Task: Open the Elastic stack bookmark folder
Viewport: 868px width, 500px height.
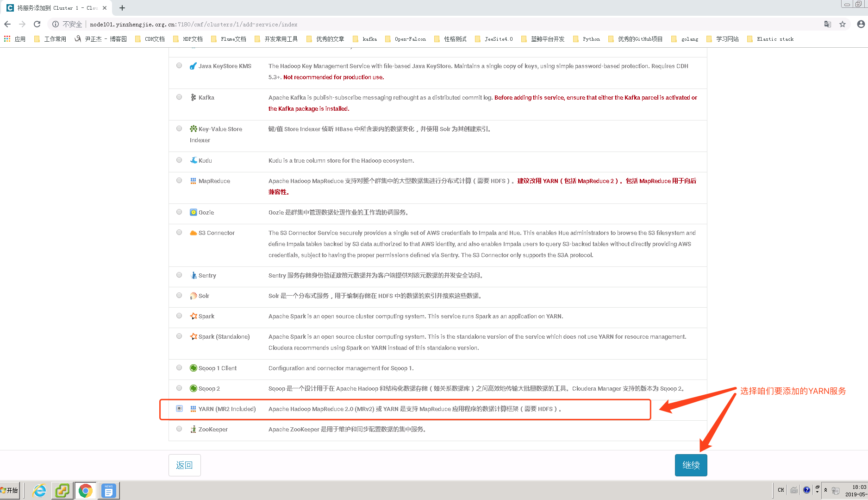Action: pyautogui.click(x=770, y=39)
